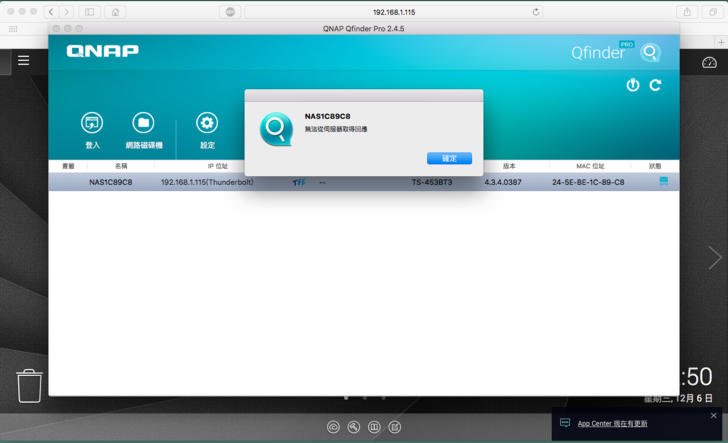Click the 192.168.1.115(Thunderbolt) IP cell
The image size is (728, 443).
(x=207, y=182)
